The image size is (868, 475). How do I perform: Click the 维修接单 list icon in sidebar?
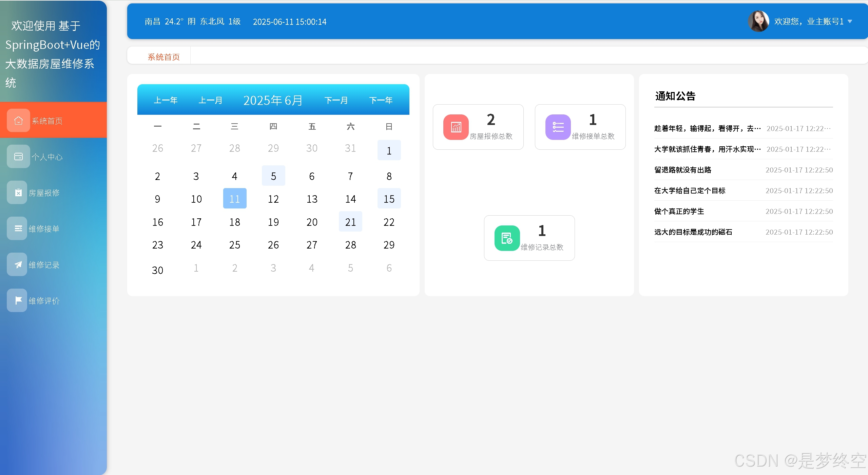18,229
